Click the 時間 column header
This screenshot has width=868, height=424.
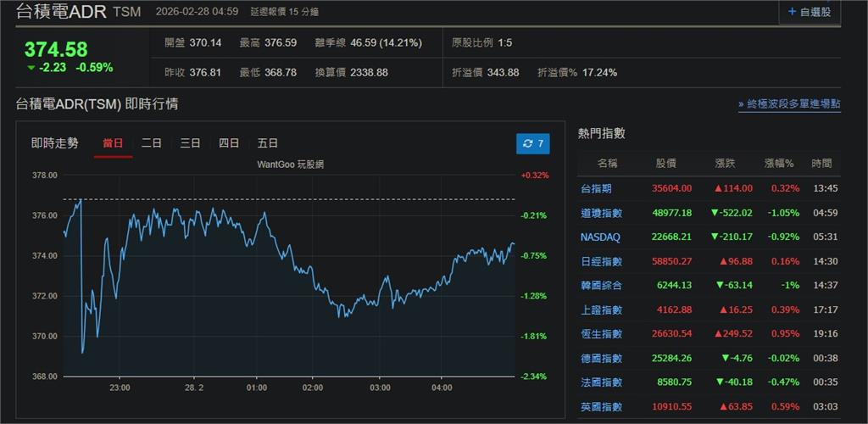(821, 164)
